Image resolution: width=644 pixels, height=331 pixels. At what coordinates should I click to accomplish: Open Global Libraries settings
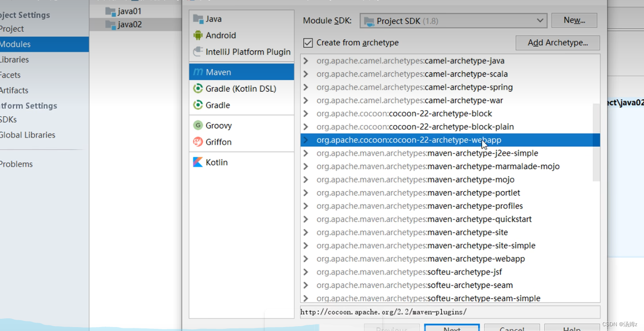(x=44, y=135)
